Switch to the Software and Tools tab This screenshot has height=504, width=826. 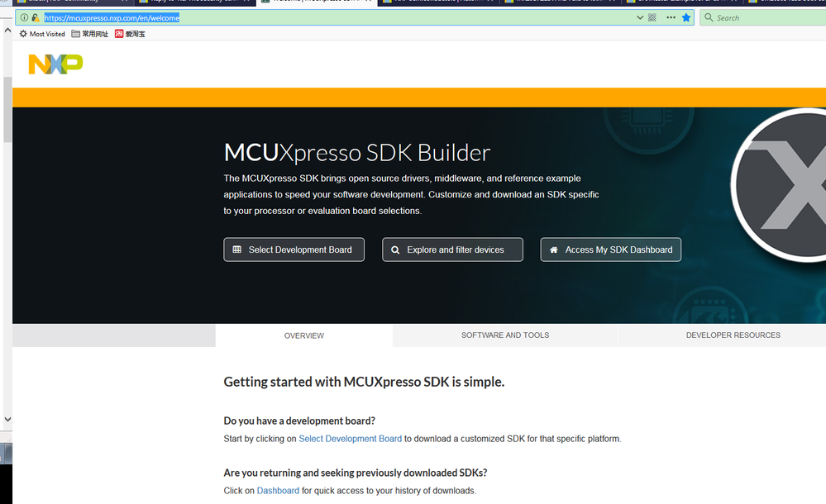505,335
